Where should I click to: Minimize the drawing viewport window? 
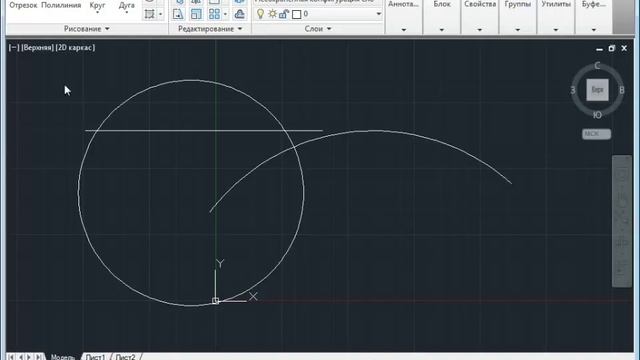pos(599,49)
